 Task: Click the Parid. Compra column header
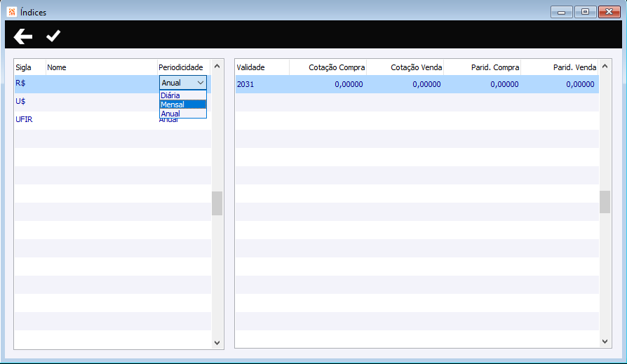(x=483, y=67)
